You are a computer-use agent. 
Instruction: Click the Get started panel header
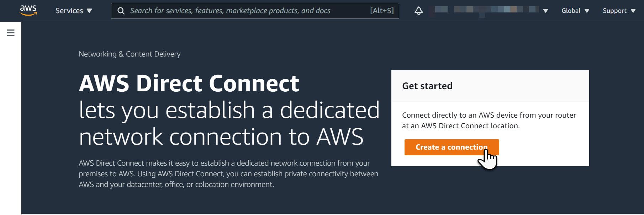click(490, 86)
